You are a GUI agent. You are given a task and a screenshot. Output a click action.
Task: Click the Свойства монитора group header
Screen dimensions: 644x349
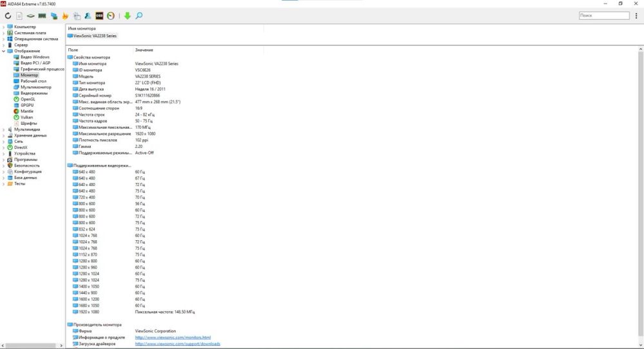[x=89, y=57]
